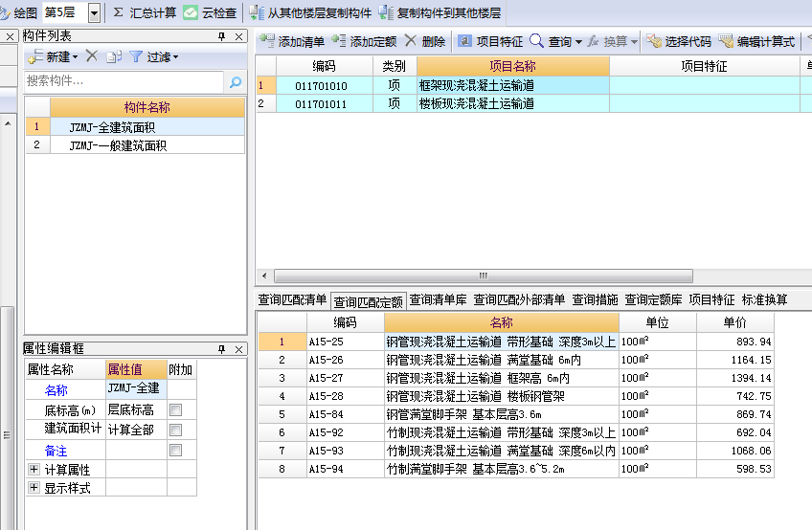Switch to 查询措施 tab
The image size is (812, 530).
pos(595,299)
